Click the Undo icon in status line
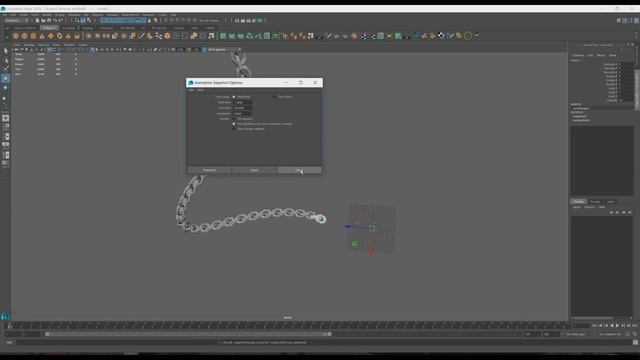640x360 pixels. [x=54, y=20]
